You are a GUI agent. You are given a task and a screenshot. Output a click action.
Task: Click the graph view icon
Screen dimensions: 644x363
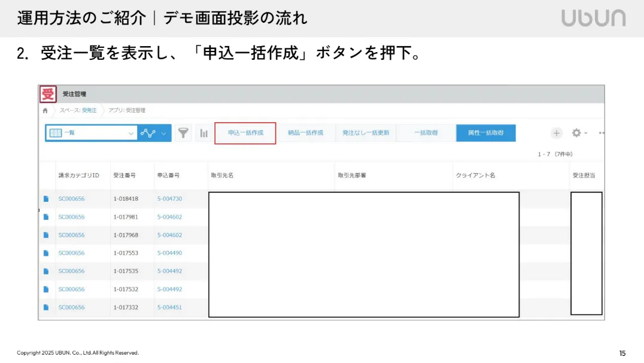(x=148, y=133)
